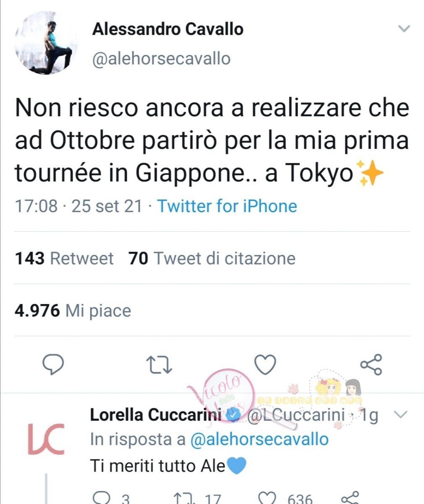424x504 pixels.
Task: Open the Alessandro Cavallo display name
Action: click(x=168, y=29)
